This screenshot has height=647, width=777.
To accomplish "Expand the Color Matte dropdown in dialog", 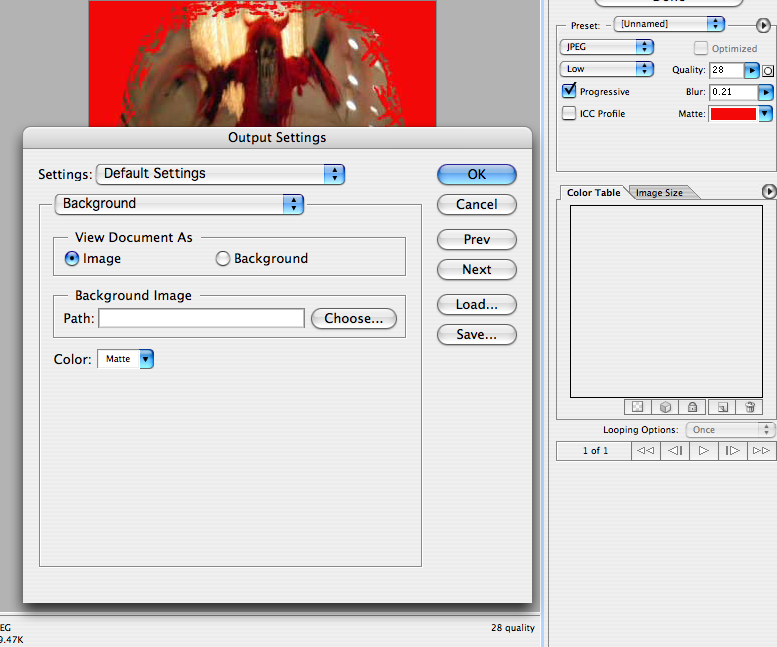I will (145, 359).
